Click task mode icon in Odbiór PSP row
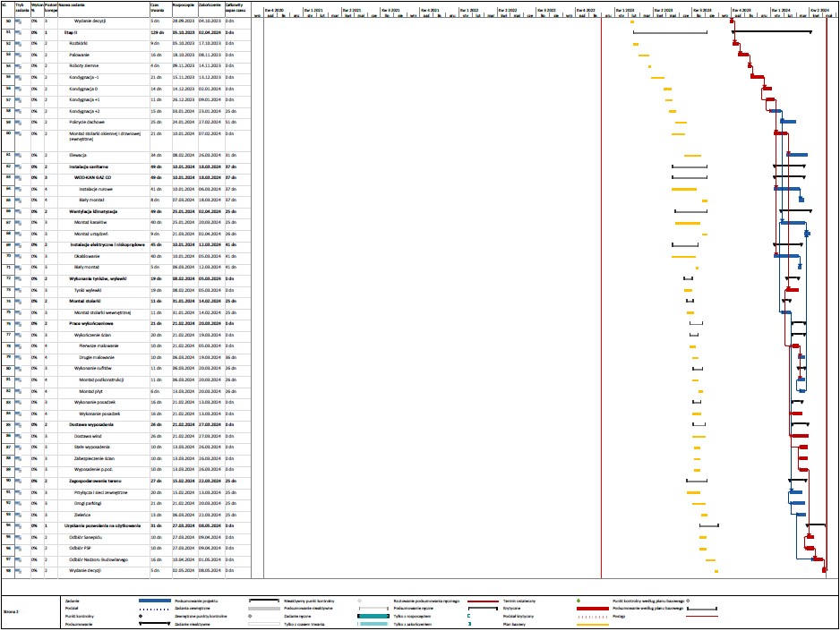840x631 pixels. [17, 548]
